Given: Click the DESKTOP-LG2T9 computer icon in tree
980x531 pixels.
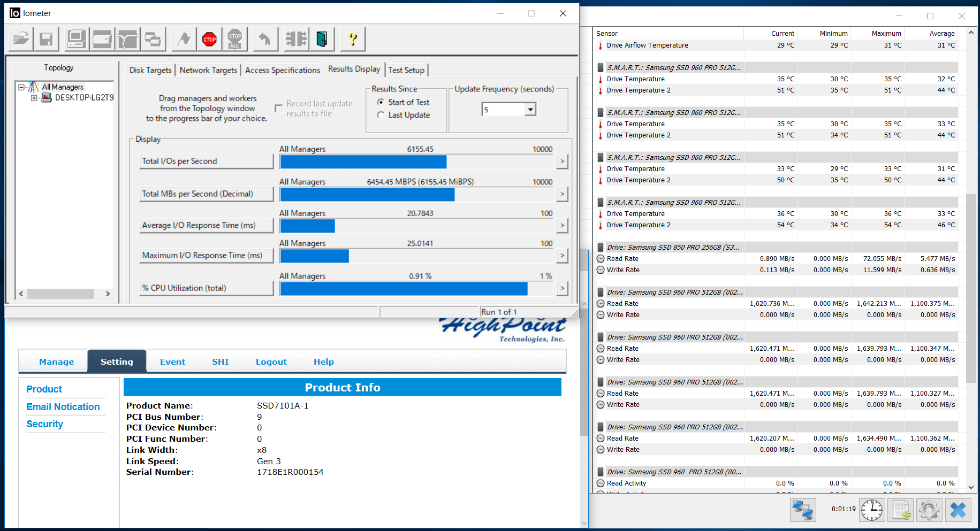Looking at the screenshot, I should 47,97.
